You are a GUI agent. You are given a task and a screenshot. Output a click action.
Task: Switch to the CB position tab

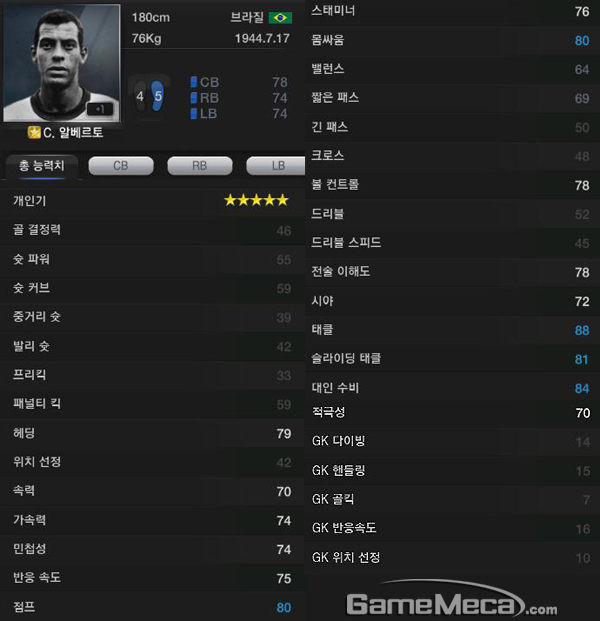click(121, 166)
